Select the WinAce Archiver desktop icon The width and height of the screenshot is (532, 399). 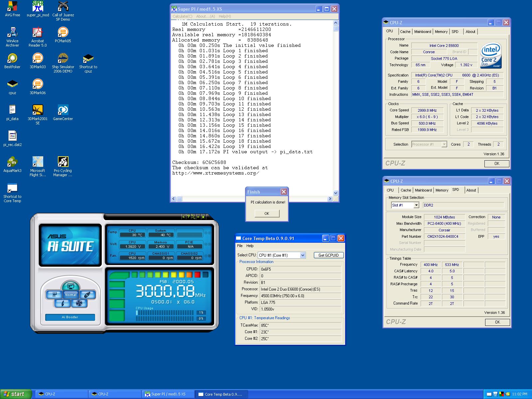tap(12, 37)
